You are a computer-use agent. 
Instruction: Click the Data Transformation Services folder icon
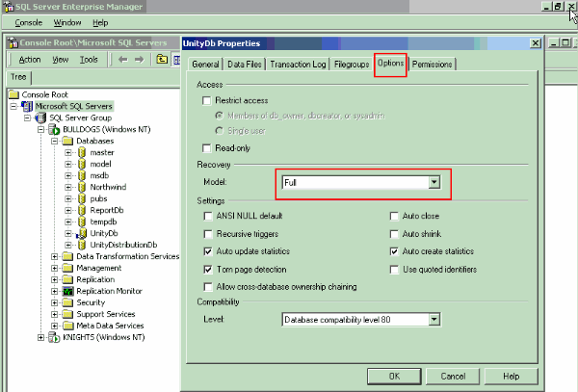coord(67,256)
